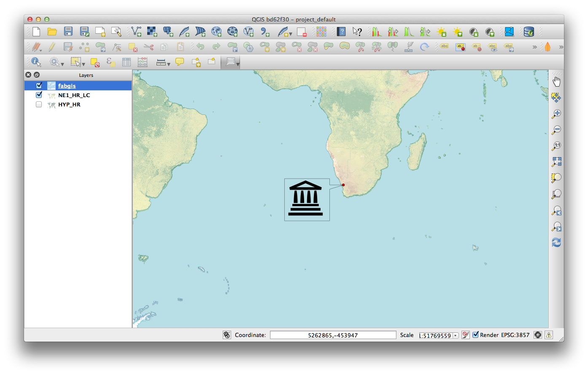Image resolution: width=588 pixels, height=375 pixels.
Task: Enable the HYP_HR layer checkbox
Action: click(39, 104)
